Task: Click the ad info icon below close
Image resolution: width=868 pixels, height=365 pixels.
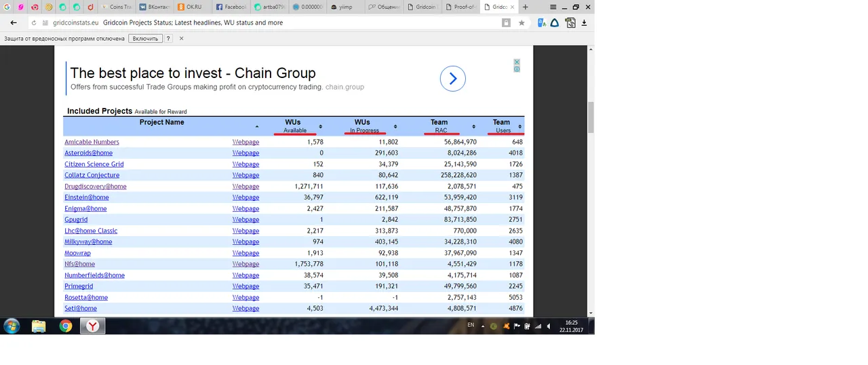Action: 517,69
